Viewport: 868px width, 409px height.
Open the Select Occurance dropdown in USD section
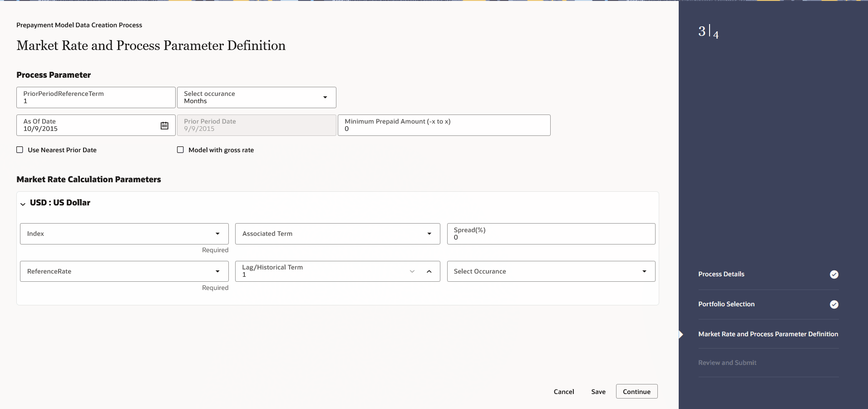pos(644,271)
